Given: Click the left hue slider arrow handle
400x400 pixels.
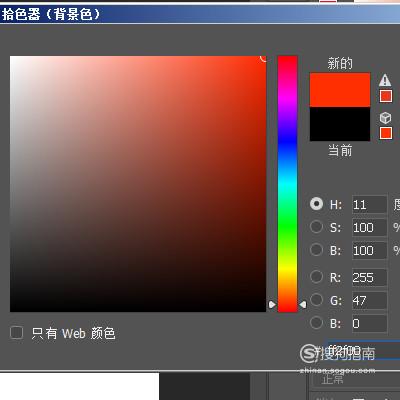Looking at the screenshot, I should 272,304.
